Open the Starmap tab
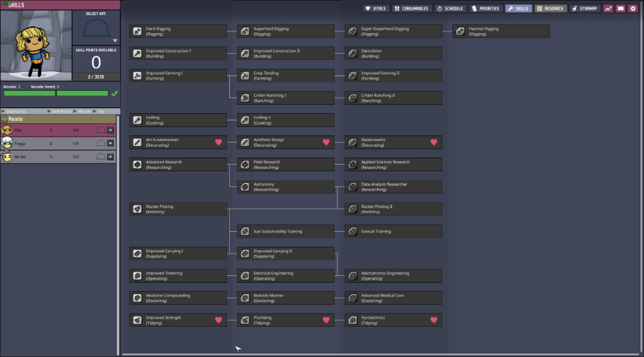 click(585, 8)
